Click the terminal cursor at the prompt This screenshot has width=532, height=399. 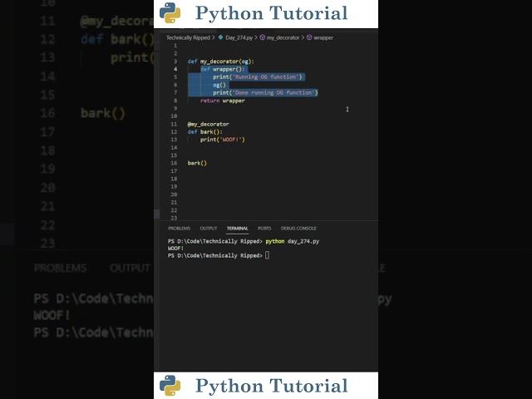pos(268,255)
